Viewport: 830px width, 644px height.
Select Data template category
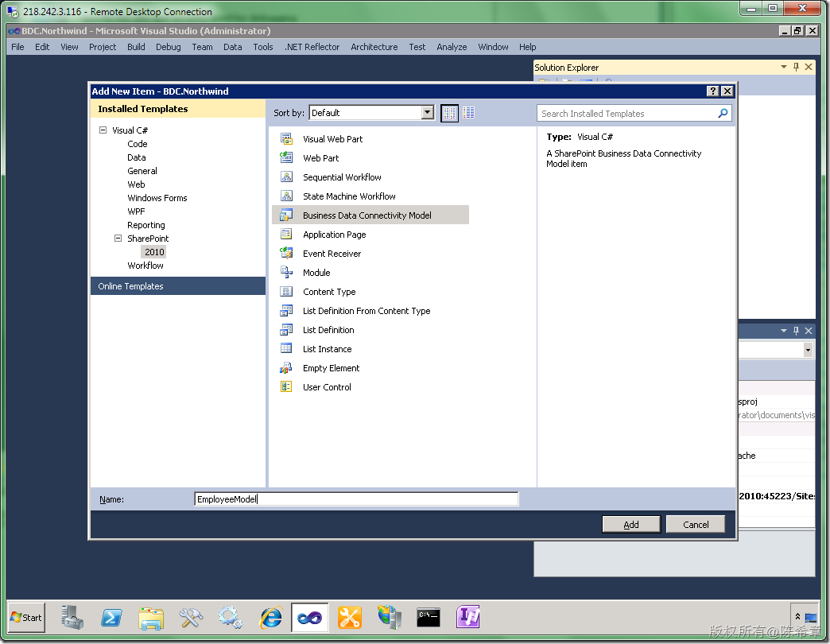click(x=137, y=157)
